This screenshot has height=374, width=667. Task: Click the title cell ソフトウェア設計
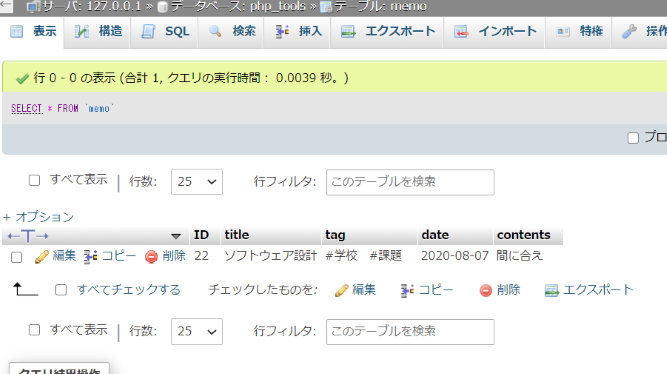click(271, 256)
